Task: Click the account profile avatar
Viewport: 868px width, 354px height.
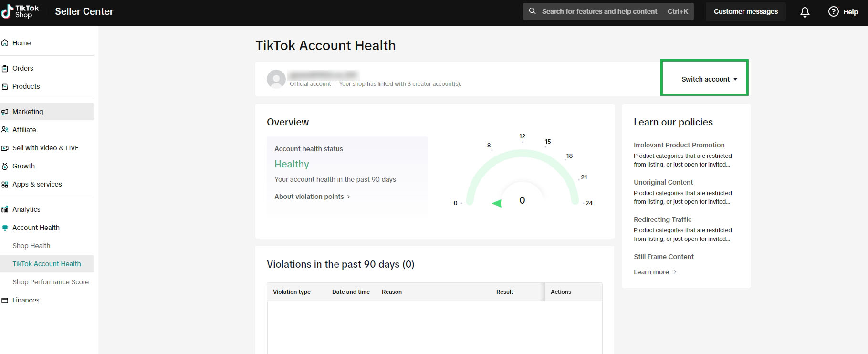Action: [x=276, y=79]
